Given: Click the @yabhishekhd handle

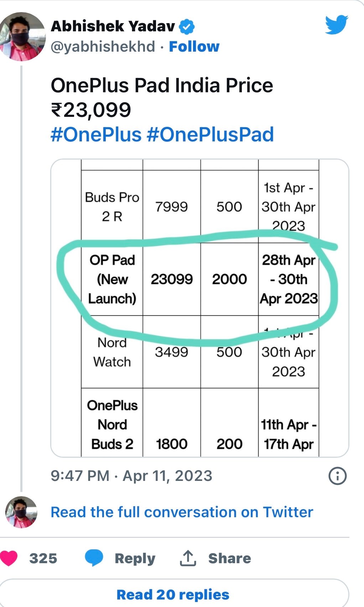Looking at the screenshot, I should [103, 47].
